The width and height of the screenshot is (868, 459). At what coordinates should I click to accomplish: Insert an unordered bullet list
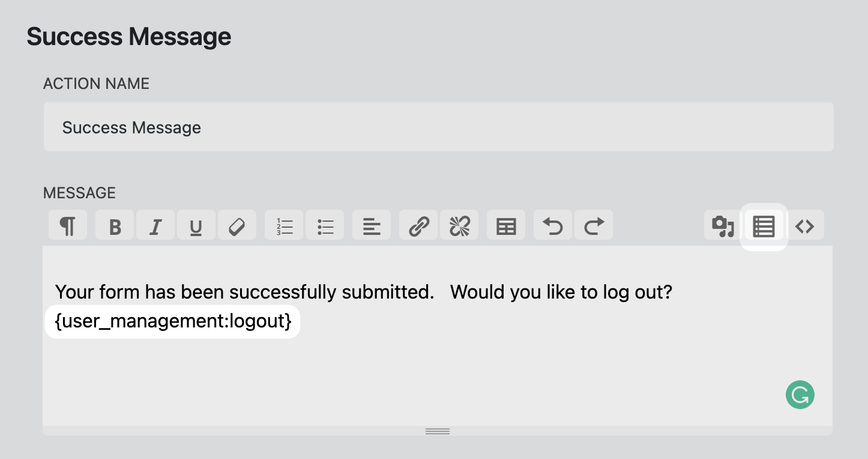pyautogui.click(x=325, y=226)
